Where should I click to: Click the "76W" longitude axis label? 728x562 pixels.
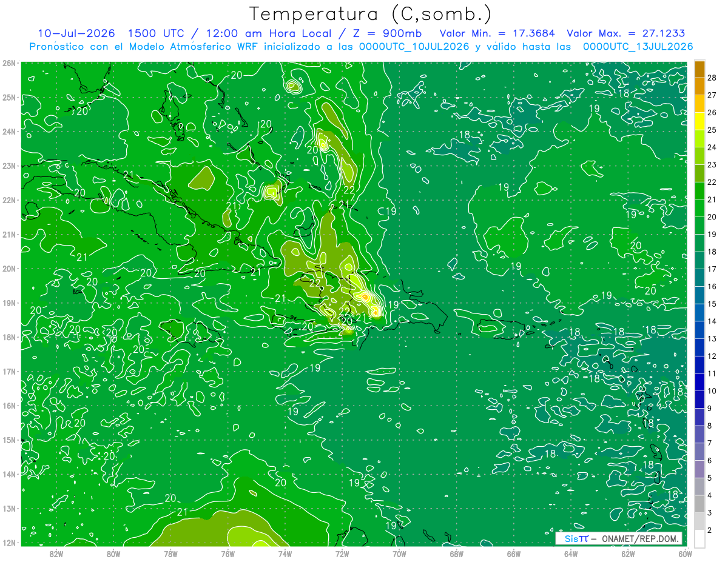pyautogui.click(x=227, y=554)
